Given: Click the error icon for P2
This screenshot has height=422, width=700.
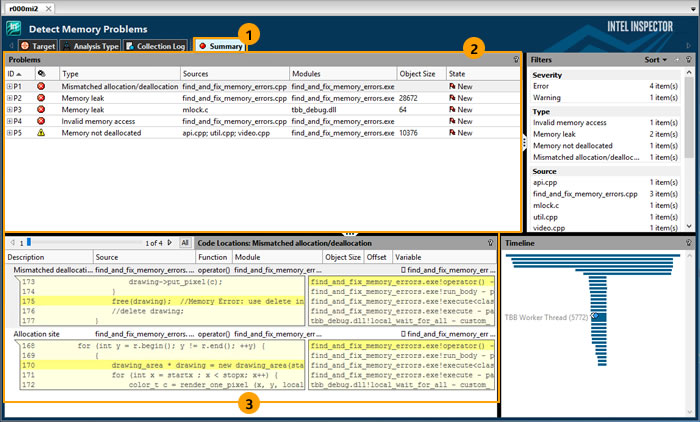Looking at the screenshot, I should pos(41,99).
